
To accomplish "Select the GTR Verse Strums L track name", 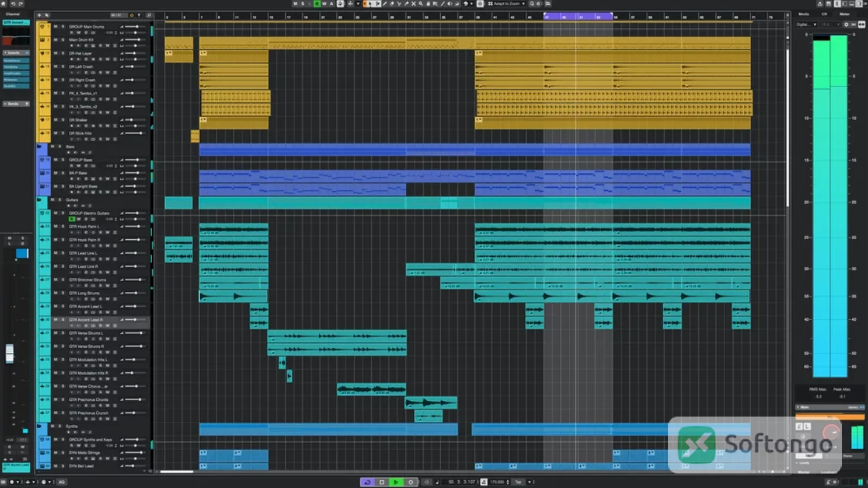I will tap(86, 333).
